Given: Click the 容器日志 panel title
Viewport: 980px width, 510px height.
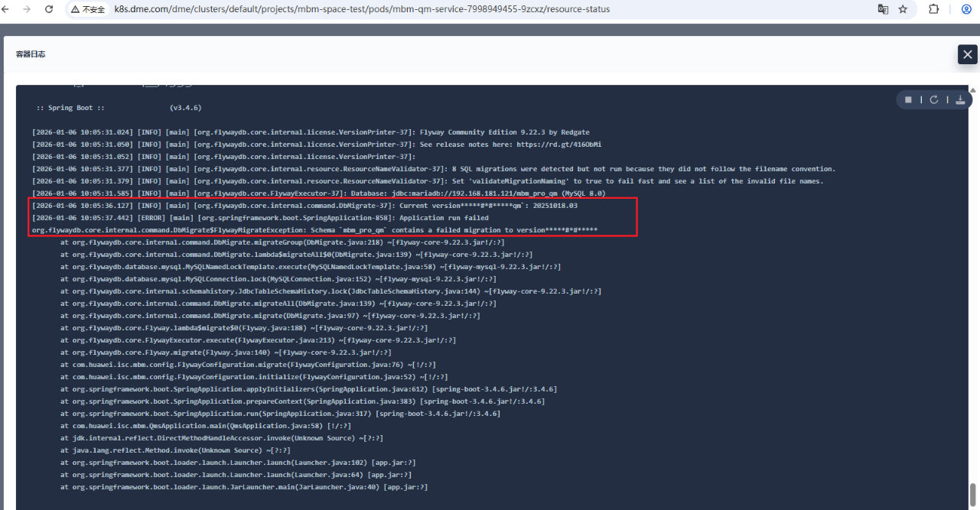Looking at the screenshot, I should point(31,54).
